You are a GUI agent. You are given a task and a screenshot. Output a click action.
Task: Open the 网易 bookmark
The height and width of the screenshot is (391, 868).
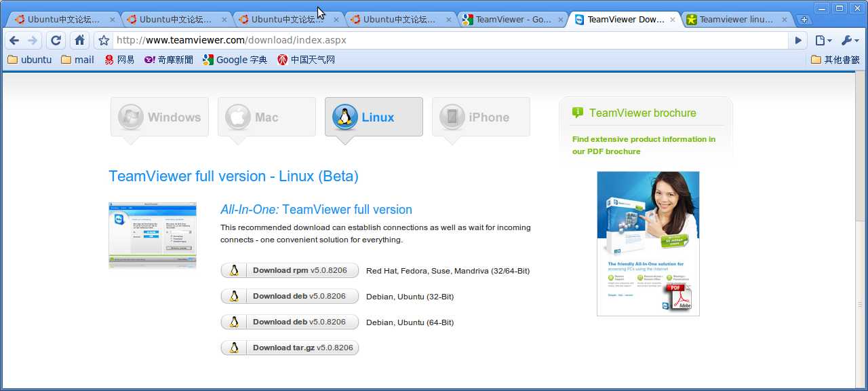pos(119,60)
